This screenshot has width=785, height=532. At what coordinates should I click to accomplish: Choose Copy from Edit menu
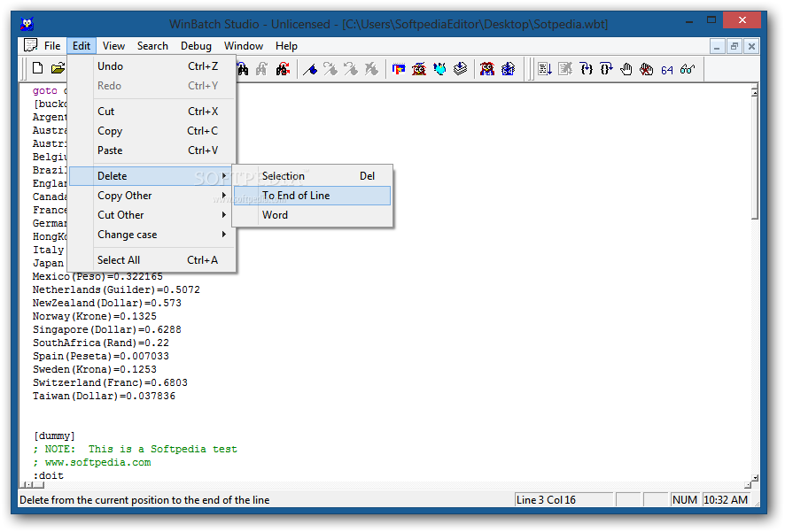click(152, 131)
